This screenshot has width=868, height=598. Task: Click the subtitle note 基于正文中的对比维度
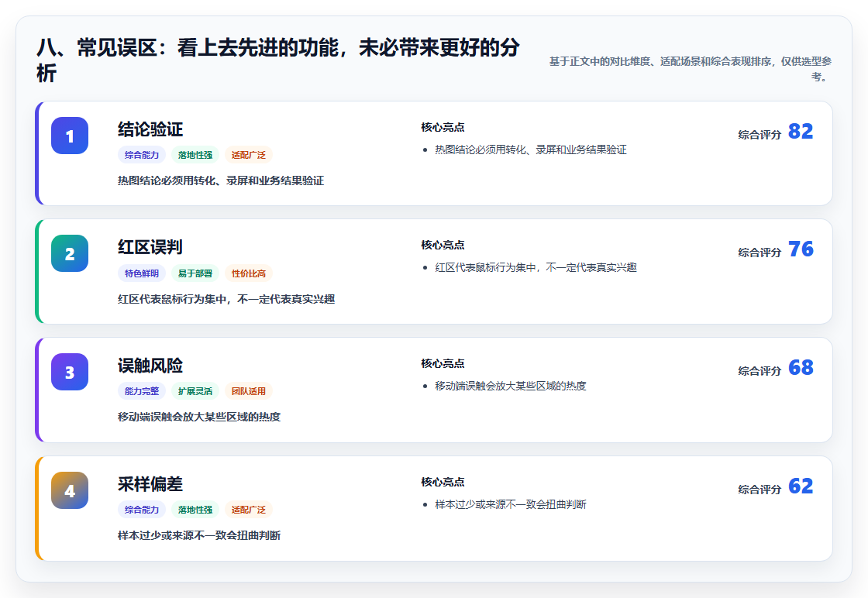(x=690, y=69)
